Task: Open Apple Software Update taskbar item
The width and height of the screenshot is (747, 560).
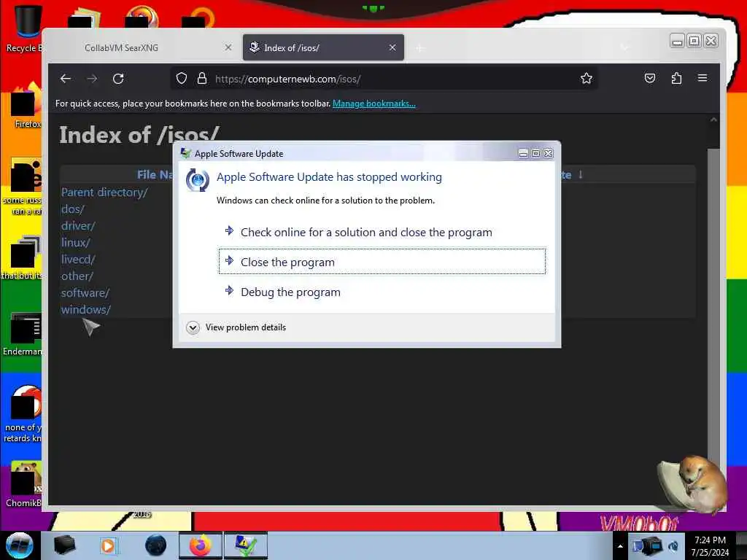Action: point(246,545)
